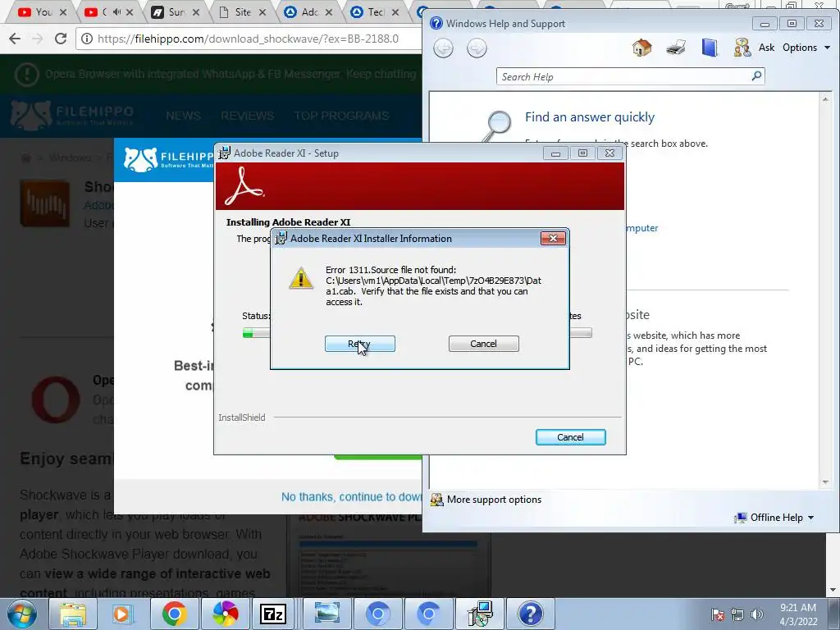Click the Help window vertical scrollbar
This screenshot has width=840, height=630.
825,290
